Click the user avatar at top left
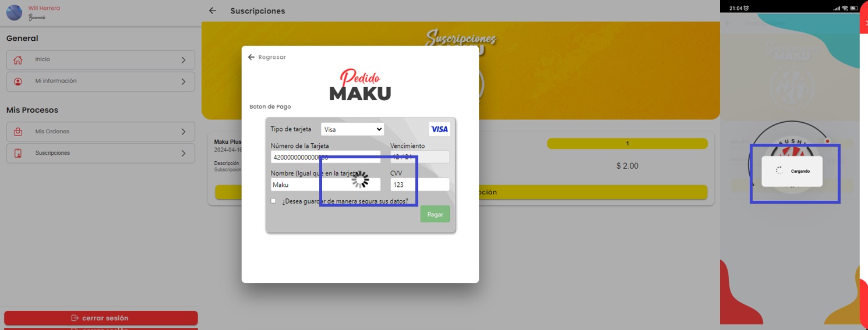The width and height of the screenshot is (868, 330). pyautogui.click(x=14, y=12)
